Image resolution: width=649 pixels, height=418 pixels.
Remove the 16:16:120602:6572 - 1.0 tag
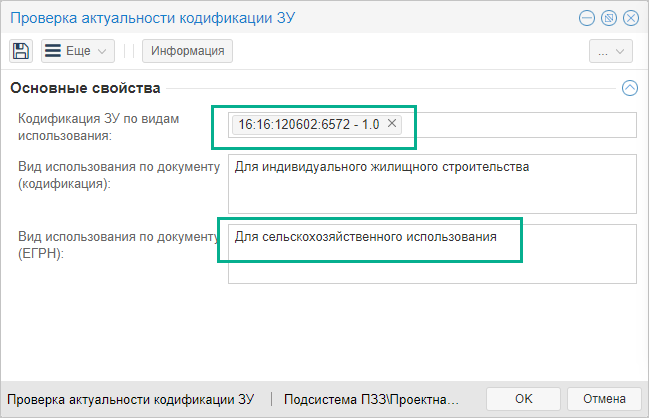pyautogui.click(x=392, y=123)
